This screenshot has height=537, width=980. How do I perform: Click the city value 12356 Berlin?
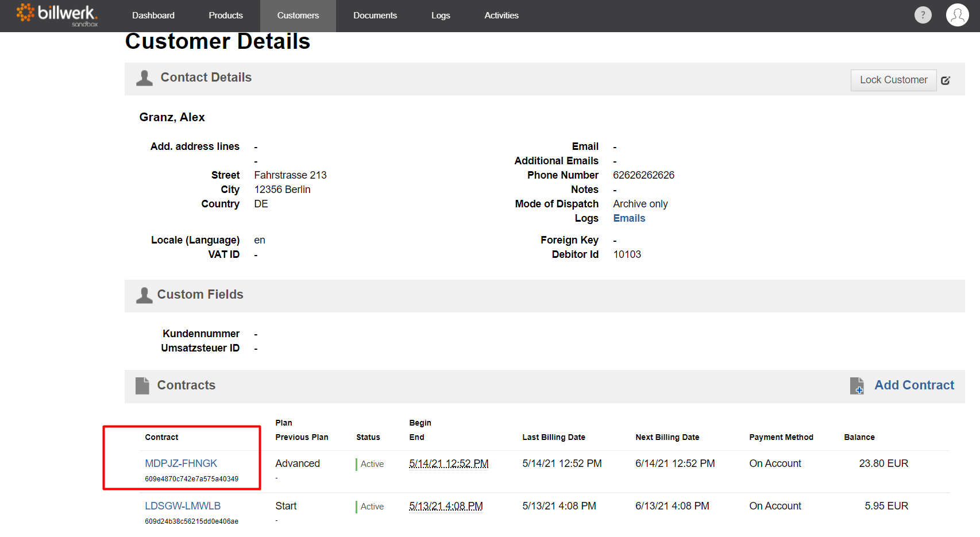coord(282,190)
